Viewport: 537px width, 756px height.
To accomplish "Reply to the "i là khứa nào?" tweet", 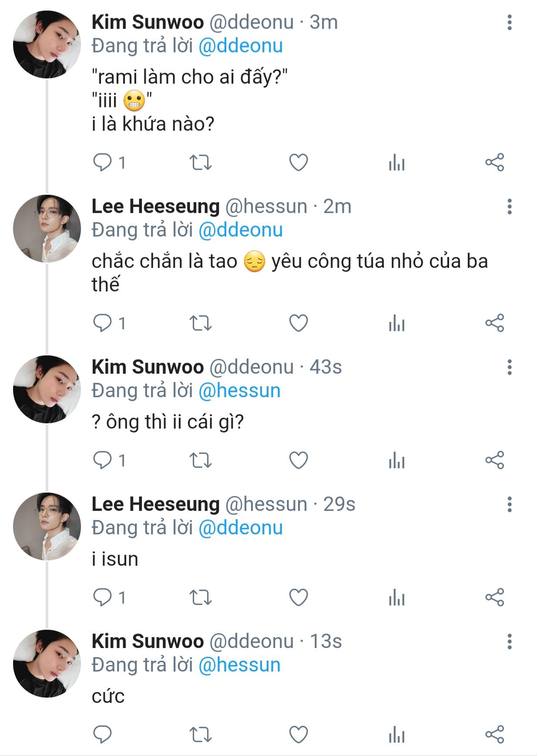I will [103, 163].
